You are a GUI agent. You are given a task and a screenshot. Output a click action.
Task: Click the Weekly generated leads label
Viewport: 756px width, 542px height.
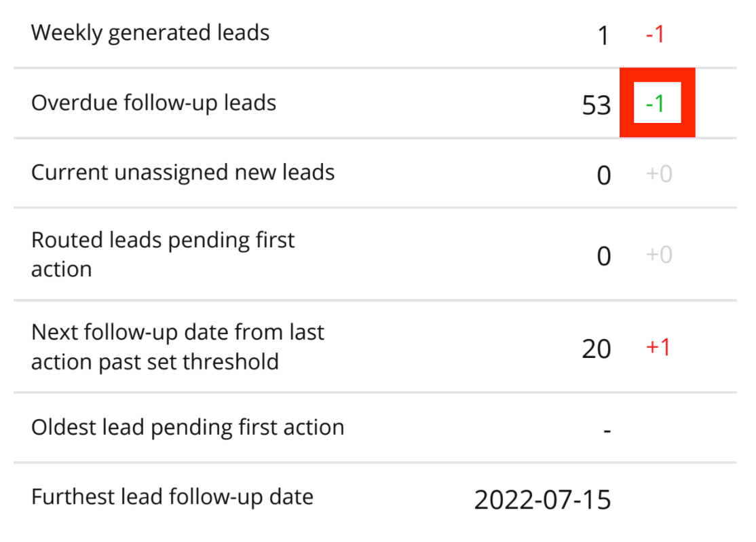click(150, 33)
